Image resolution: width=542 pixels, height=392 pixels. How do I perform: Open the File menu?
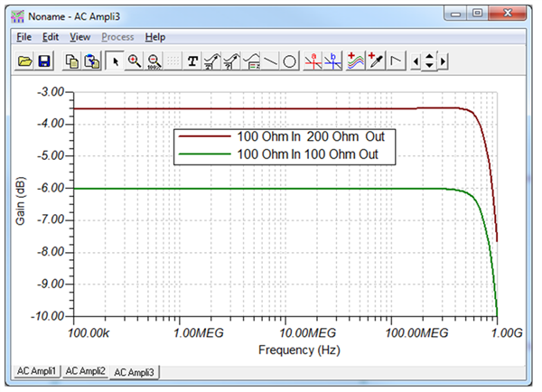[x=23, y=37]
